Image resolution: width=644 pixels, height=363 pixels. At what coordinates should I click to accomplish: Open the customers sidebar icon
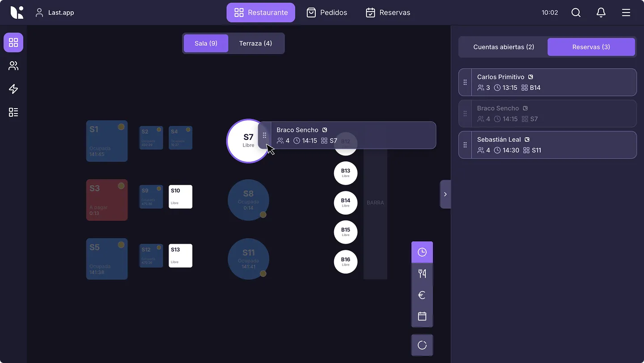tap(13, 66)
